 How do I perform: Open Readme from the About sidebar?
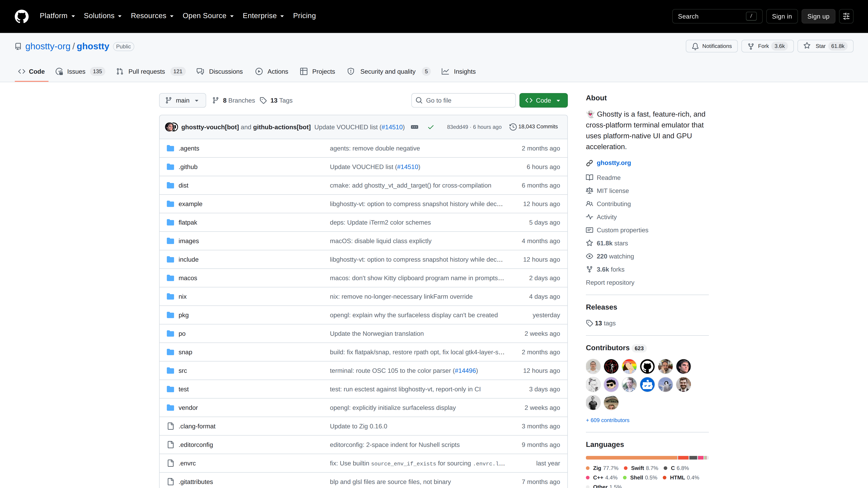(x=603, y=178)
